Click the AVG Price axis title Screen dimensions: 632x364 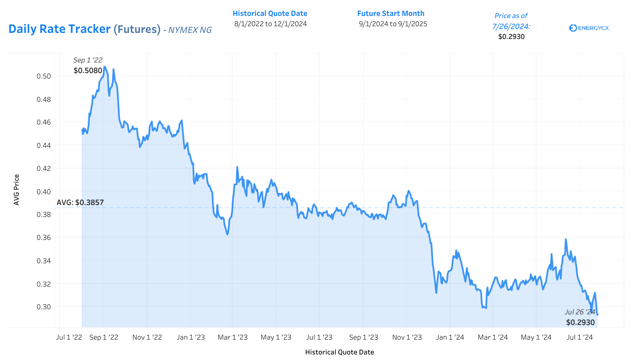coord(16,190)
